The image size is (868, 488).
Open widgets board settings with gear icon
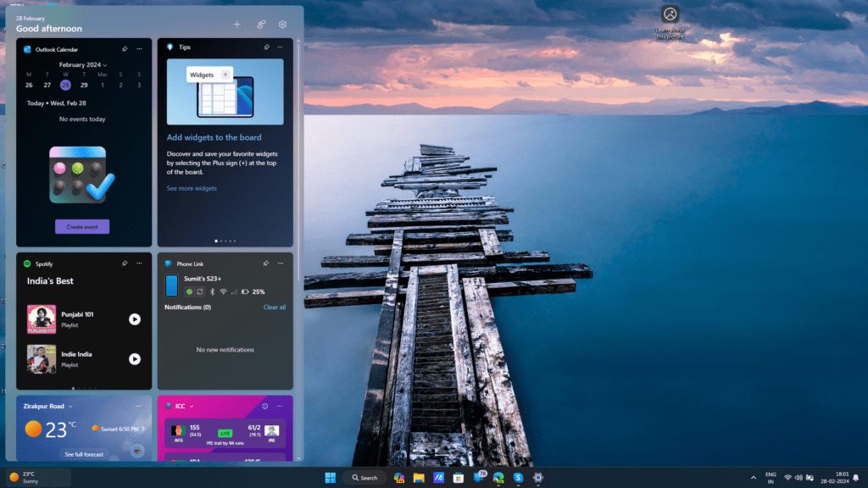282,25
